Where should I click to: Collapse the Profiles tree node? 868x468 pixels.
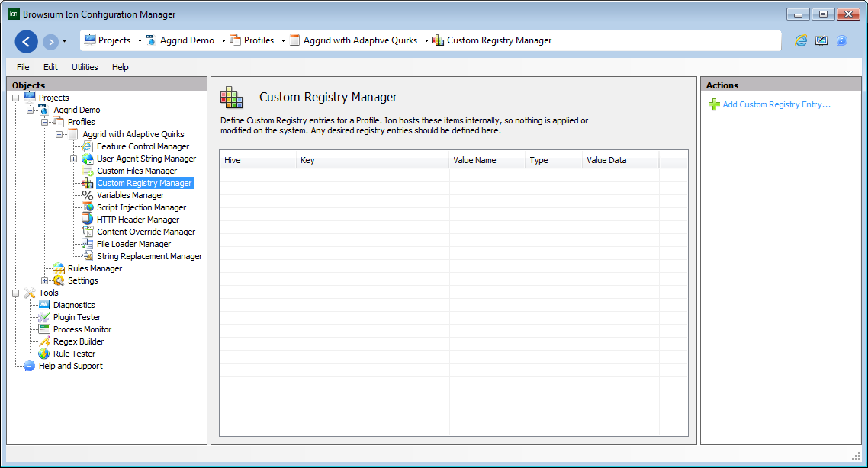coord(44,122)
